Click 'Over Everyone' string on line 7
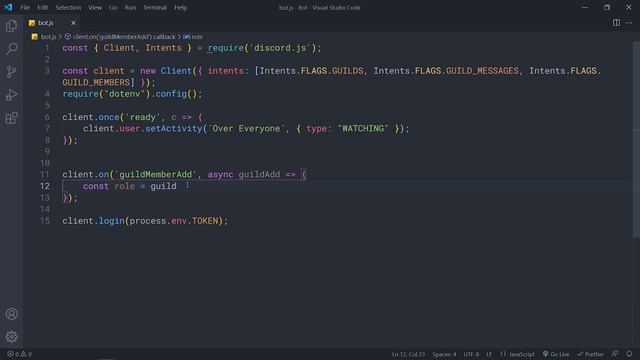Screen dimensions: 640x360 point(246,129)
